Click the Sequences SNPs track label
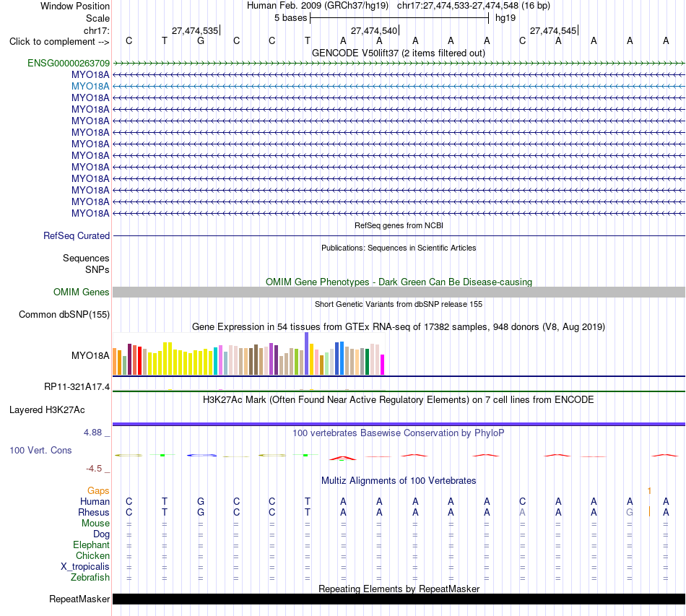 tap(86, 264)
